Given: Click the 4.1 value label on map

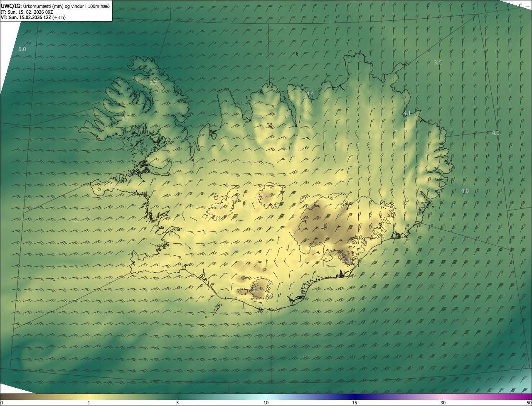Looking at the screenshot, I should coord(407,113).
